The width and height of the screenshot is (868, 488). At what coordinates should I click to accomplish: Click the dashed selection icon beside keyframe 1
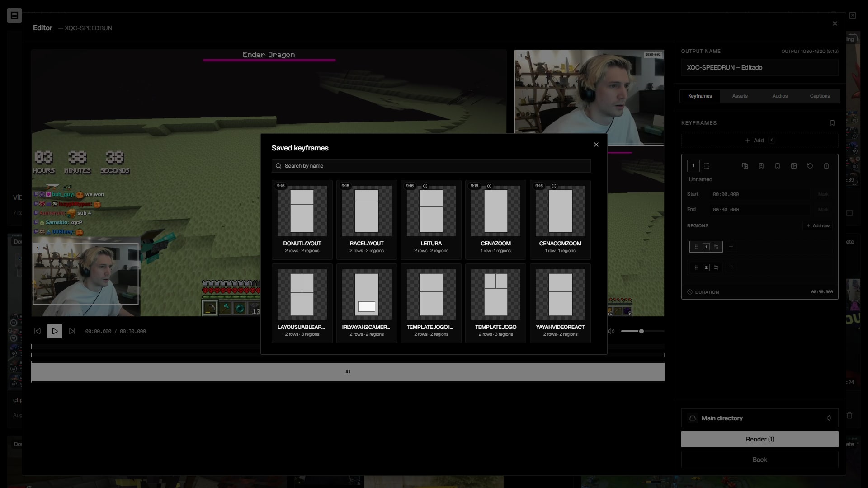click(707, 166)
